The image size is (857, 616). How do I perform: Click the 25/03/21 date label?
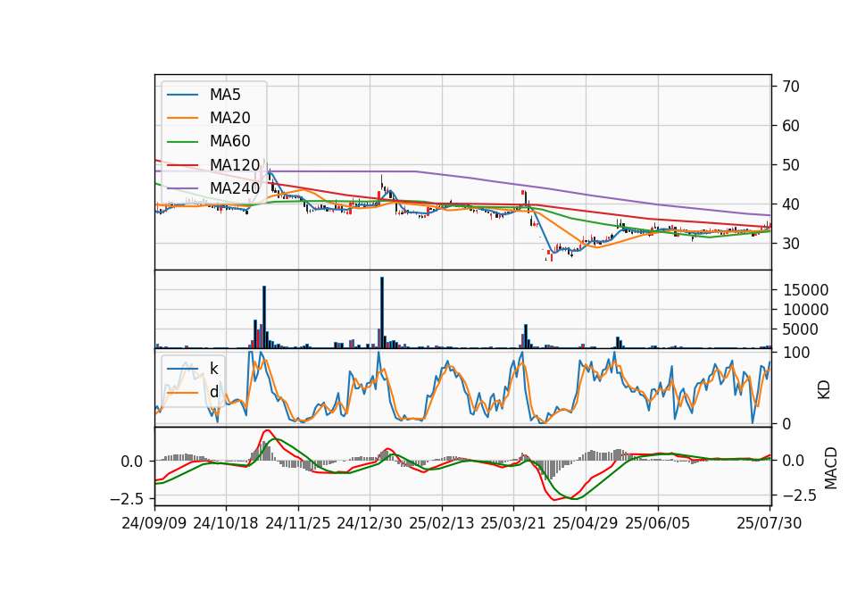(x=513, y=523)
